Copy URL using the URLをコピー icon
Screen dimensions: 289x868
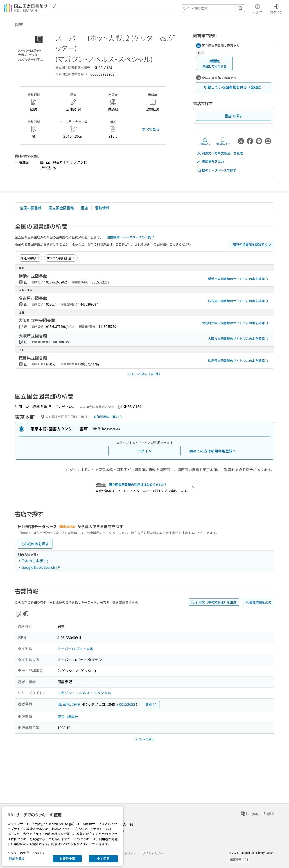point(223,141)
